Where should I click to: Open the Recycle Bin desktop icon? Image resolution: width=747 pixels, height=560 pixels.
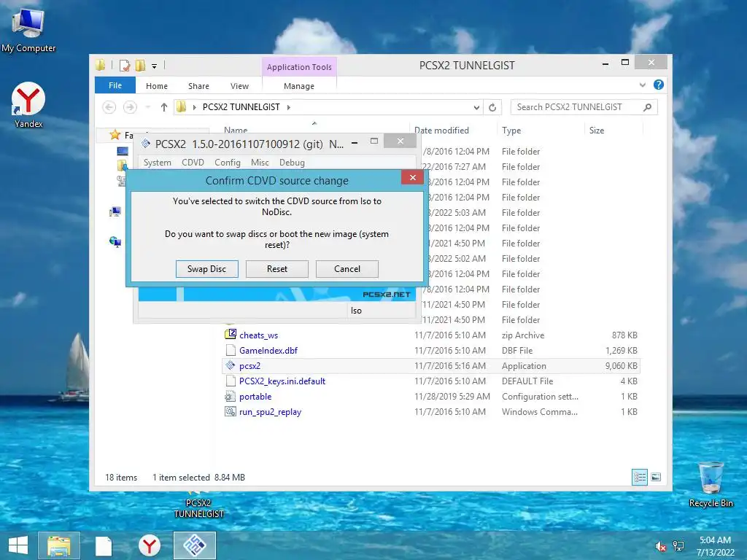pos(711,484)
